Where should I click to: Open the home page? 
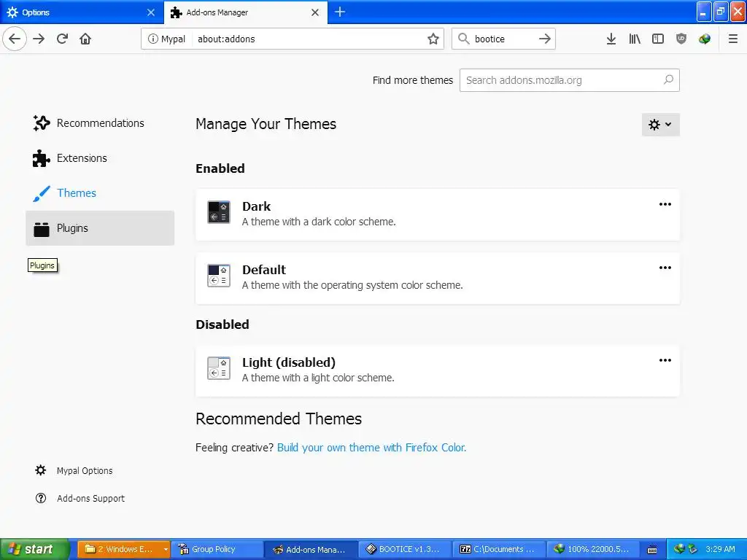click(85, 39)
